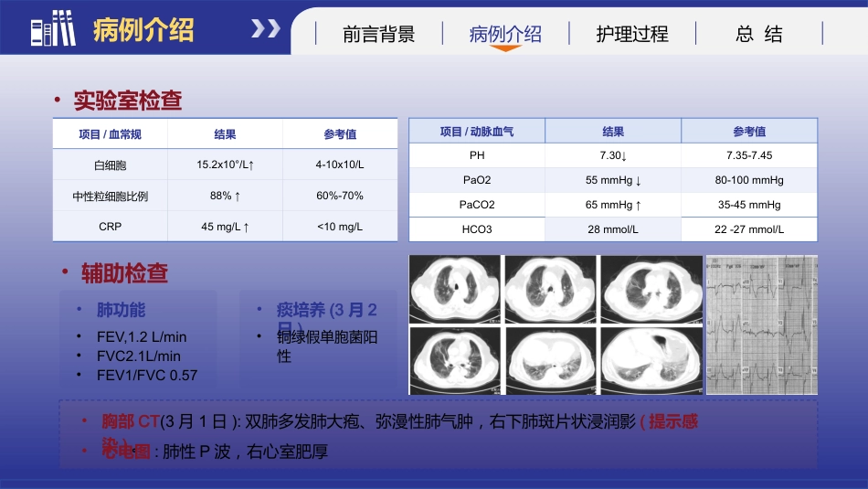This screenshot has width=868, height=489.
Task: Click the 心电图 肺性 P 波 line
Action: [x=215, y=452]
